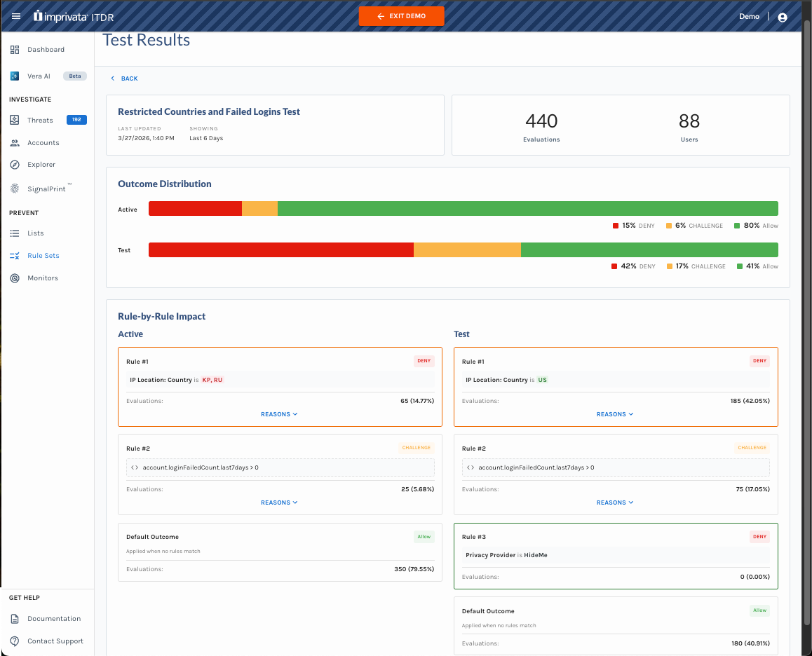This screenshot has width=812, height=656.
Task: Click the 192 threats badge
Action: [76, 120]
